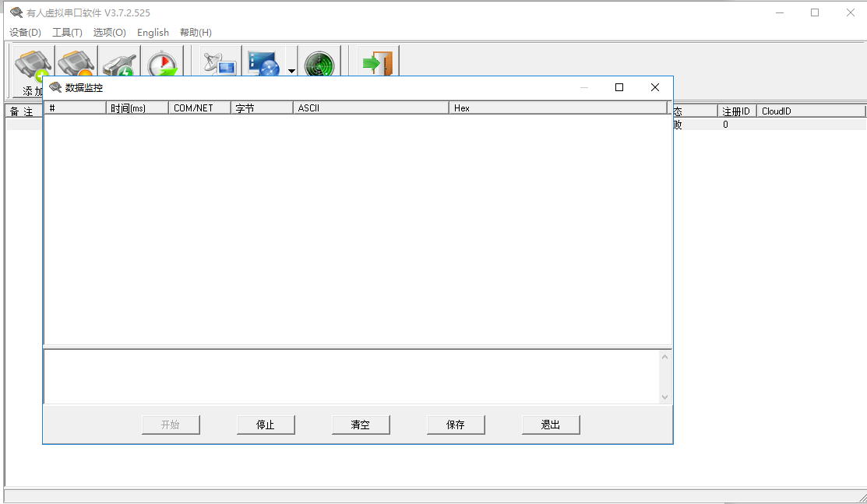Click the Hex column header

[x=557, y=108]
